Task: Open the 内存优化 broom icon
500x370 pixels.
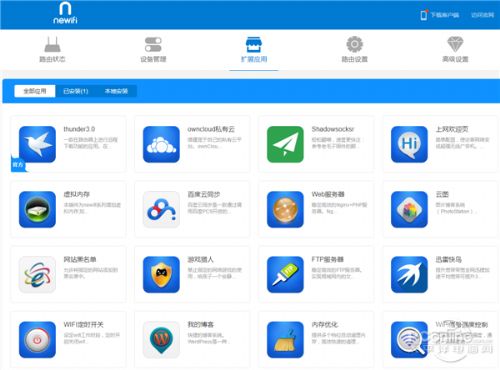Action: coord(285,339)
